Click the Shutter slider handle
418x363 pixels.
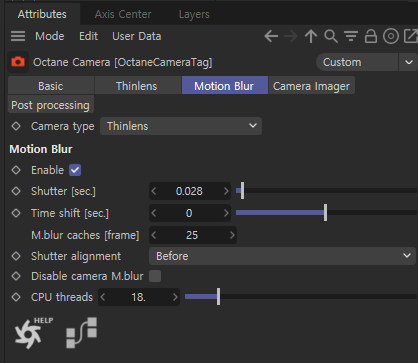coord(242,191)
